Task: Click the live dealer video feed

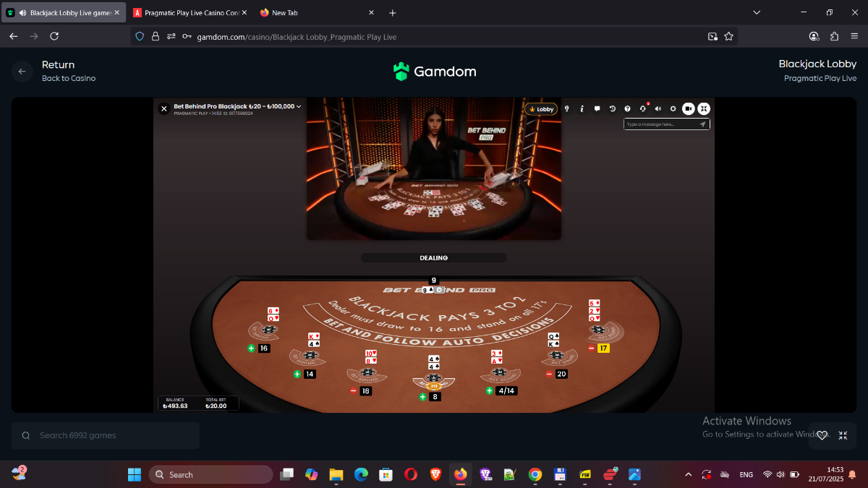Action: click(434, 170)
